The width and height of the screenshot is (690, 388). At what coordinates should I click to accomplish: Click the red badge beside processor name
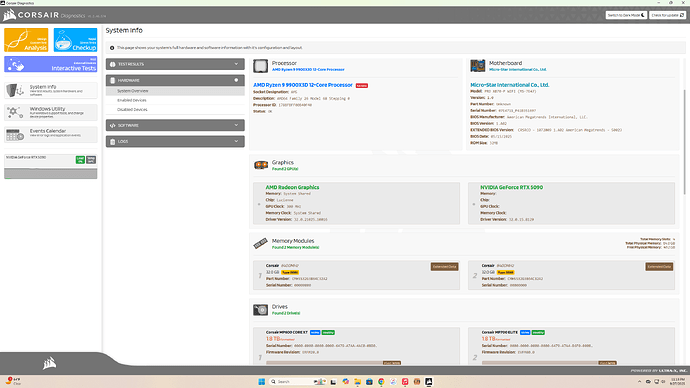coord(362,85)
